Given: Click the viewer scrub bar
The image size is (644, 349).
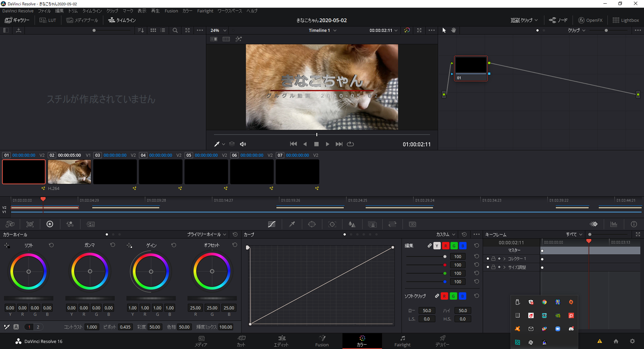Looking at the screenshot, I should pyautogui.click(x=321, y=134).
